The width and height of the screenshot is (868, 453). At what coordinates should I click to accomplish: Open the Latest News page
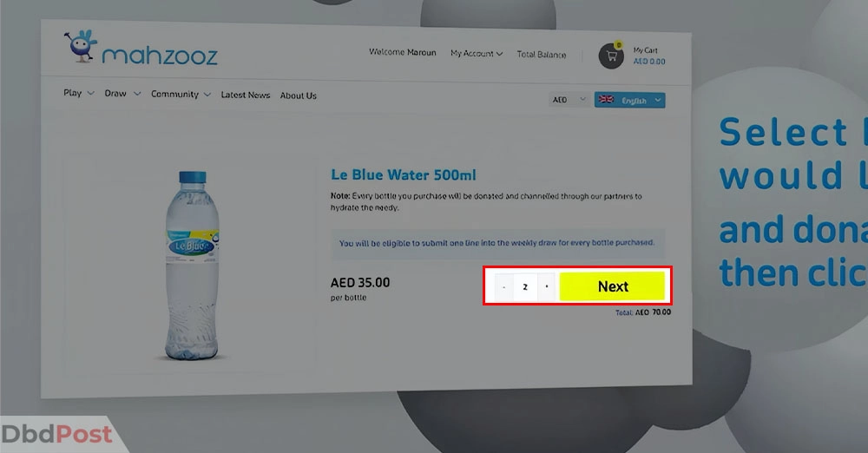click(x=246, y=95)
